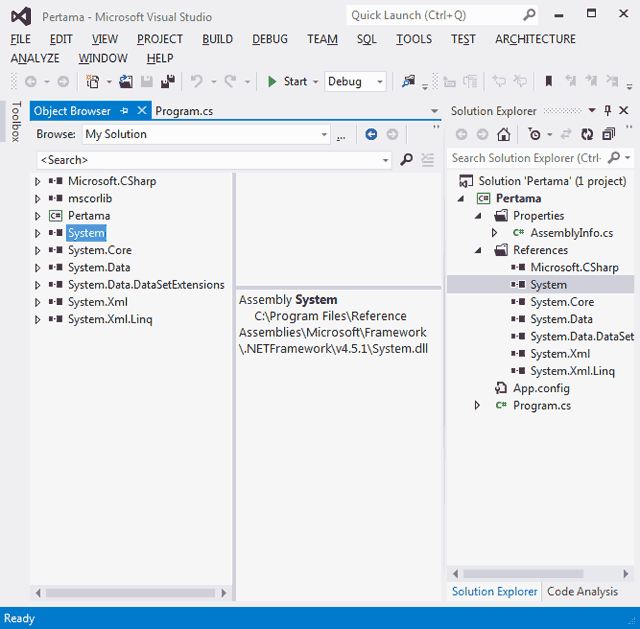Close the Object Browser tab

coord(142,110)
